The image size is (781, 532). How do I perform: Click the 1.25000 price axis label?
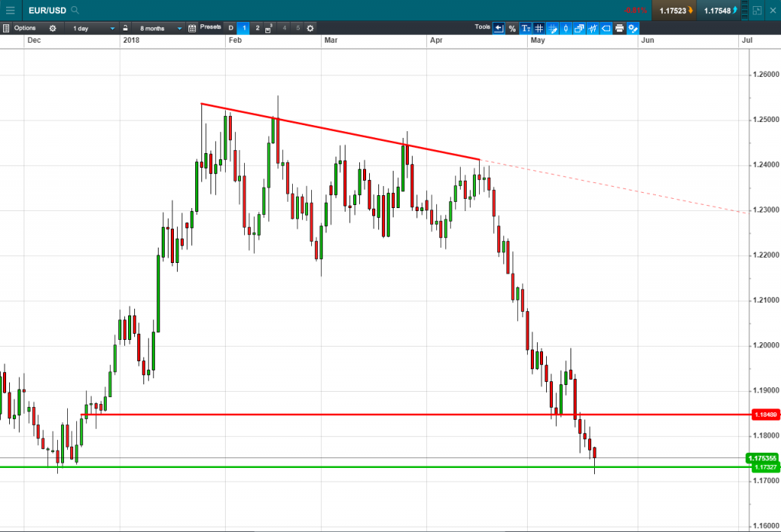click(x=766, y=120)
